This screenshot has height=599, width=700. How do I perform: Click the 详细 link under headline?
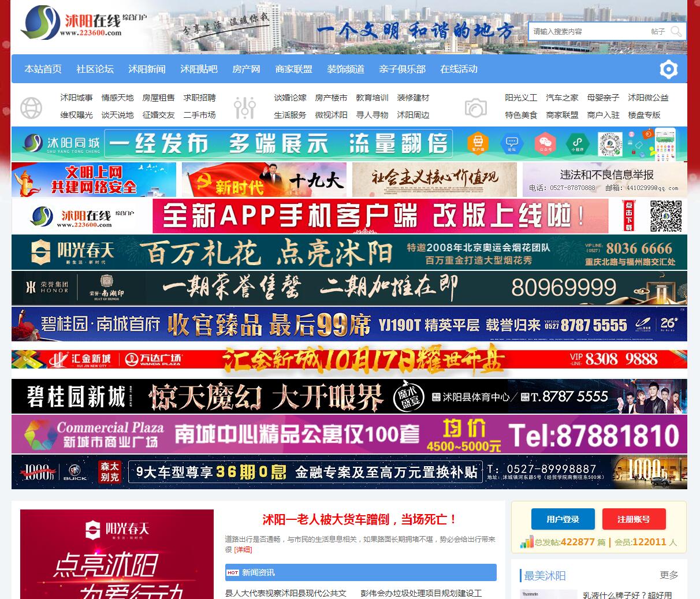point(243,549)
